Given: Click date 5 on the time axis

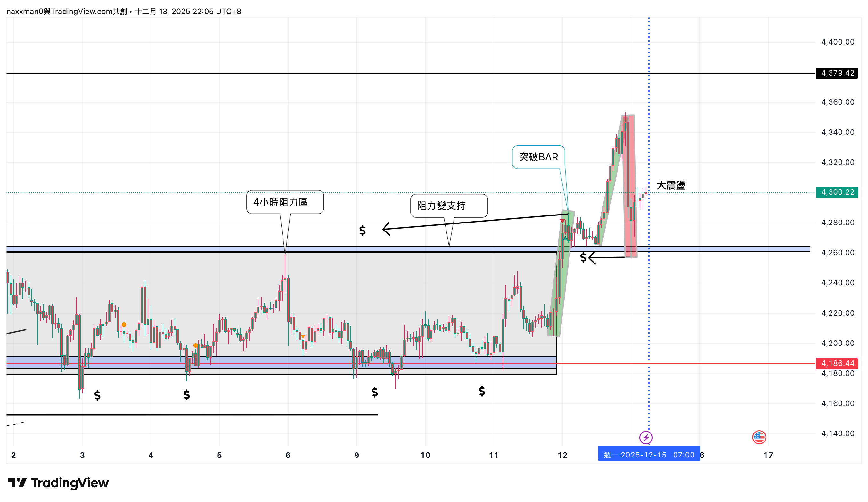Looking at the screenshot, I should tap(219, 455).
